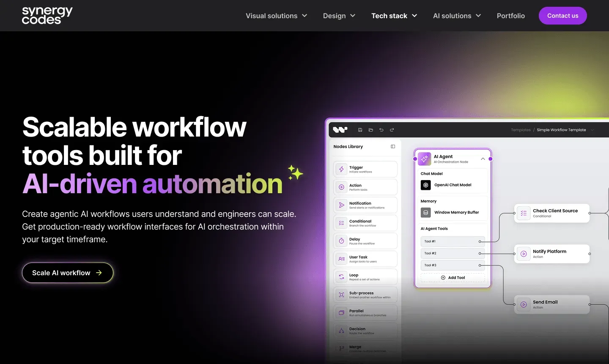Click the Synergy Codes logo

pyautogui.click(x=47, y=16)
